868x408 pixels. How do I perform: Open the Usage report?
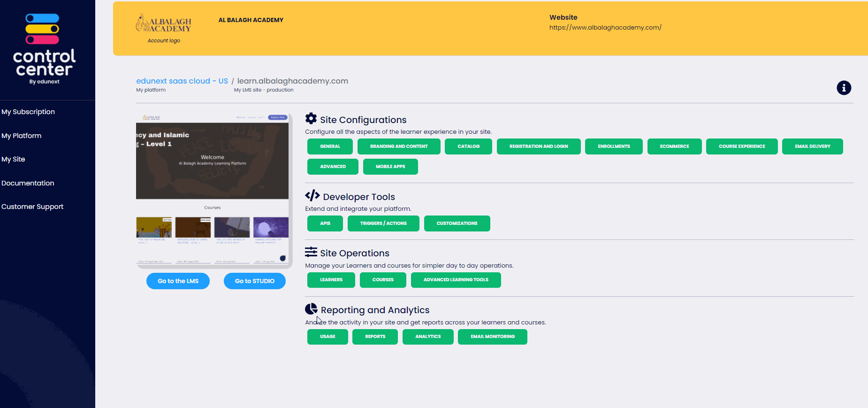[327, 337]
